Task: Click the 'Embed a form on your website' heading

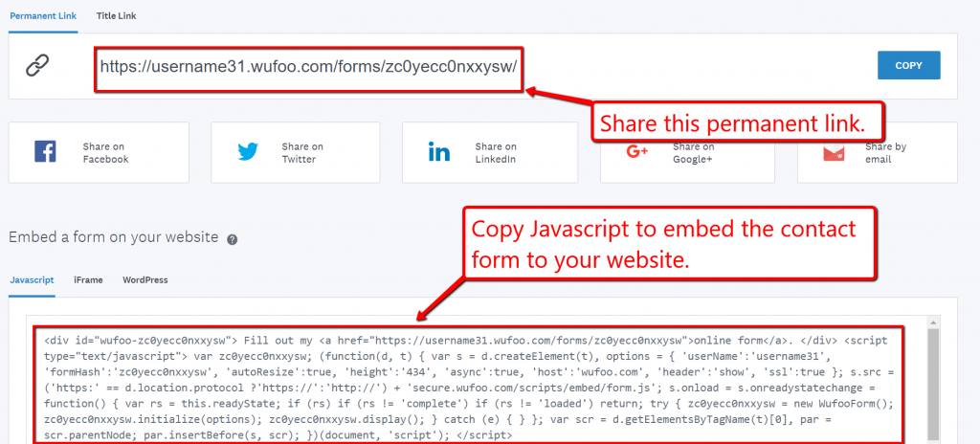Action: tap(114, 237)
